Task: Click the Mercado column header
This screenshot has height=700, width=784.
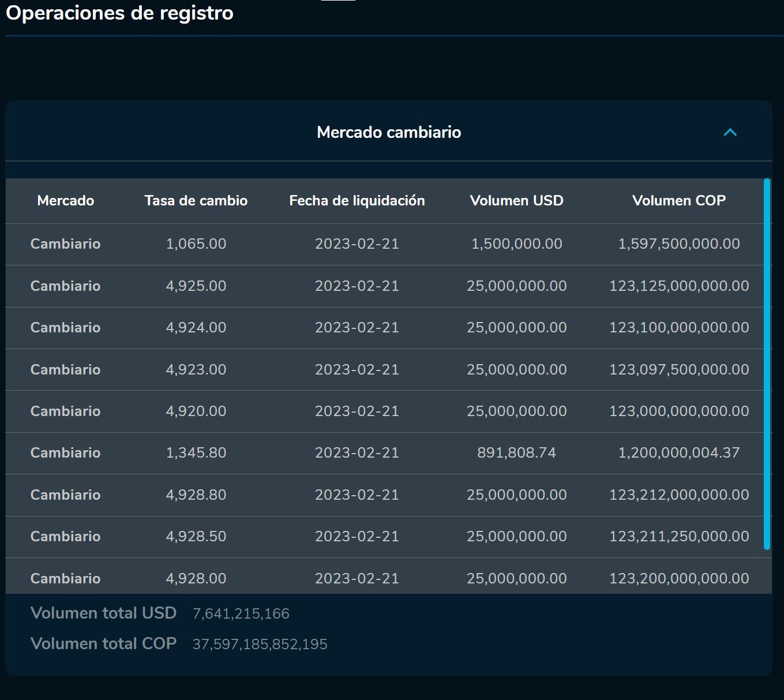Action: 65,201
